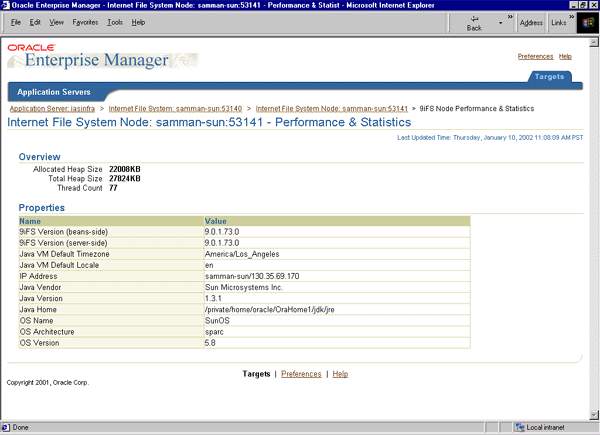
Task: Click the Application Servers tab header
Action: click(x=54, y=92)
